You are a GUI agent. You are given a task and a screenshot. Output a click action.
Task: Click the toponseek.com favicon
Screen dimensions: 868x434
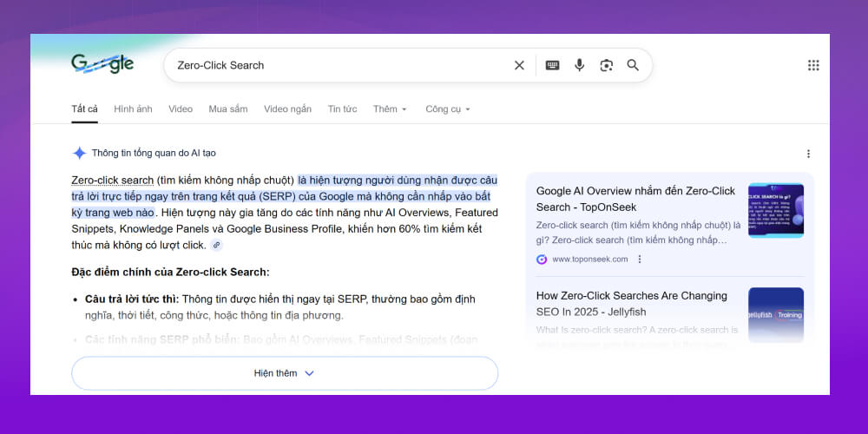[x=542, y=259]
